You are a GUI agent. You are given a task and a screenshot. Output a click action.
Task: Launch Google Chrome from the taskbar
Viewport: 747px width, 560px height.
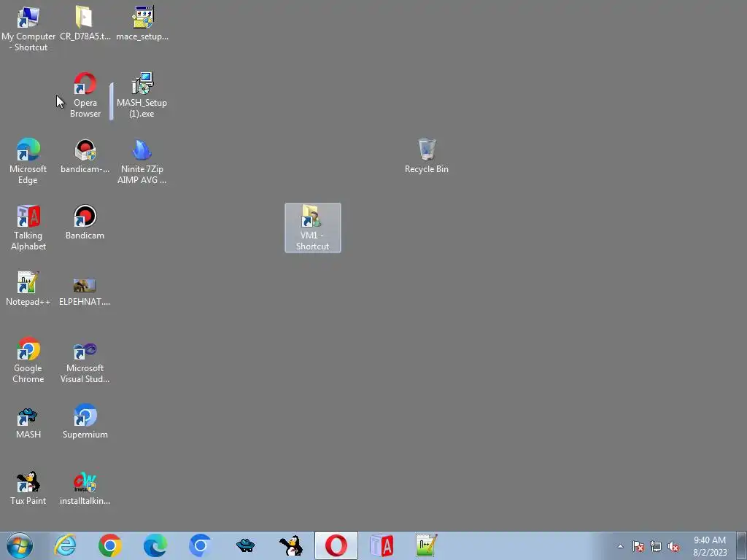(x=110, y=545)
